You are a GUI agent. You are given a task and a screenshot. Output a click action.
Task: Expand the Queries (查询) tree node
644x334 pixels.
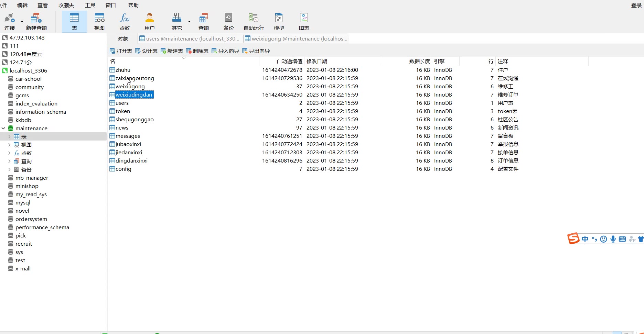[9, 161]
